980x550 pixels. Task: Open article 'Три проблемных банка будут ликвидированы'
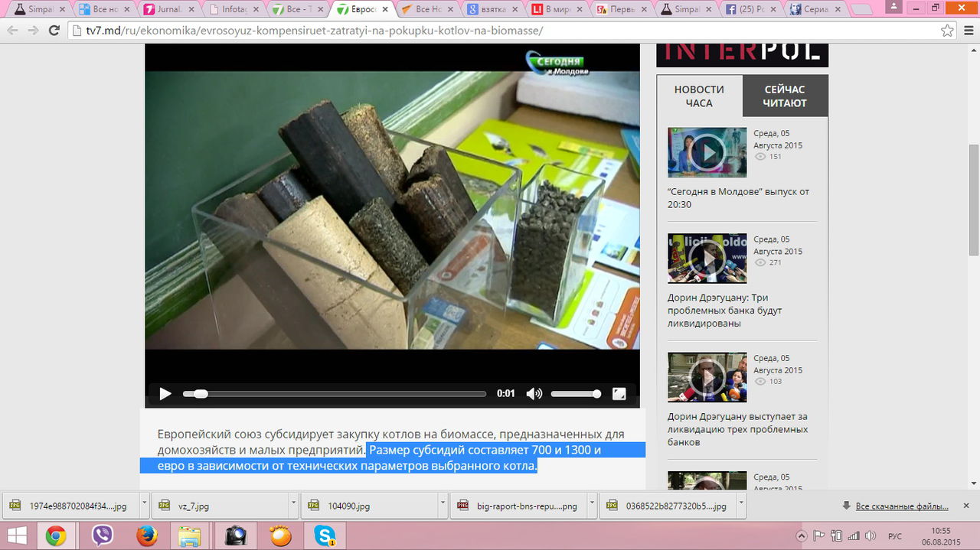click(x=725, y=311)
